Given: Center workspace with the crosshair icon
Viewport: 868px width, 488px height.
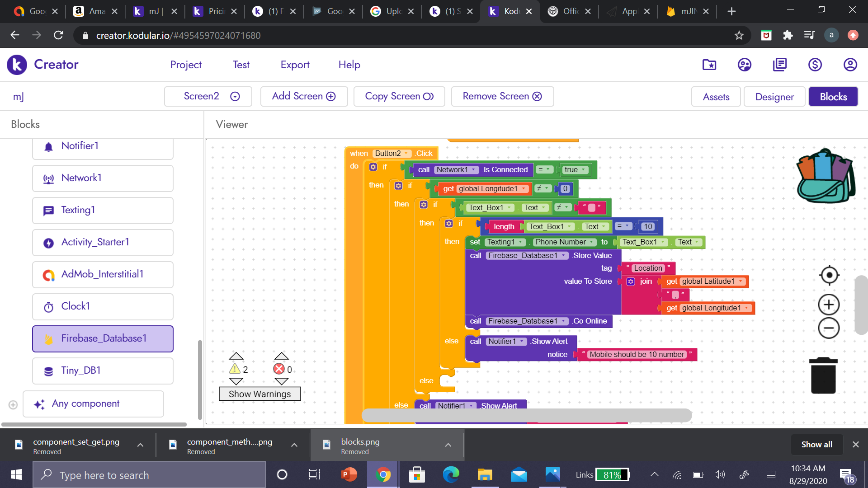Looking at the screenshot, I should (x=829, y=275).
